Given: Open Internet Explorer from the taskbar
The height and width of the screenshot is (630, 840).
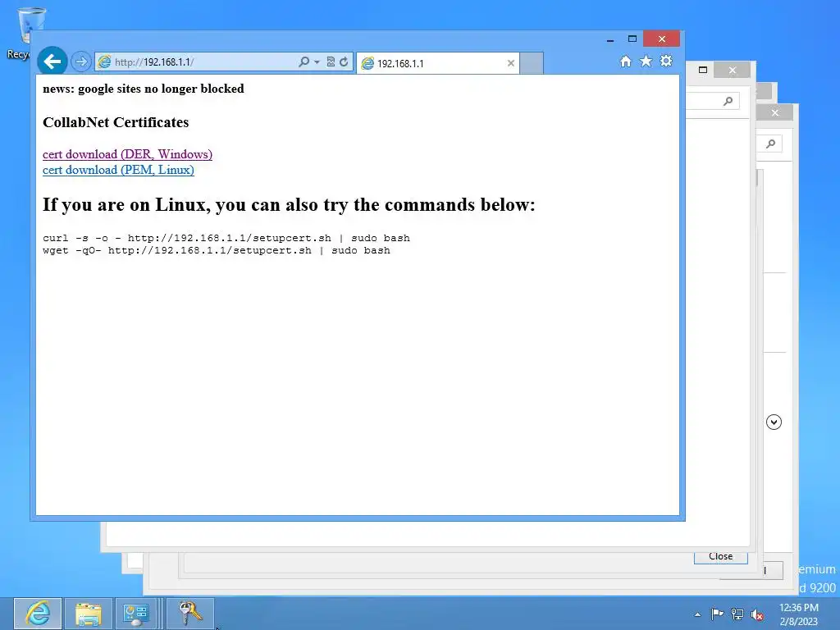Looking at the screenshot, I should coord(38,614).
